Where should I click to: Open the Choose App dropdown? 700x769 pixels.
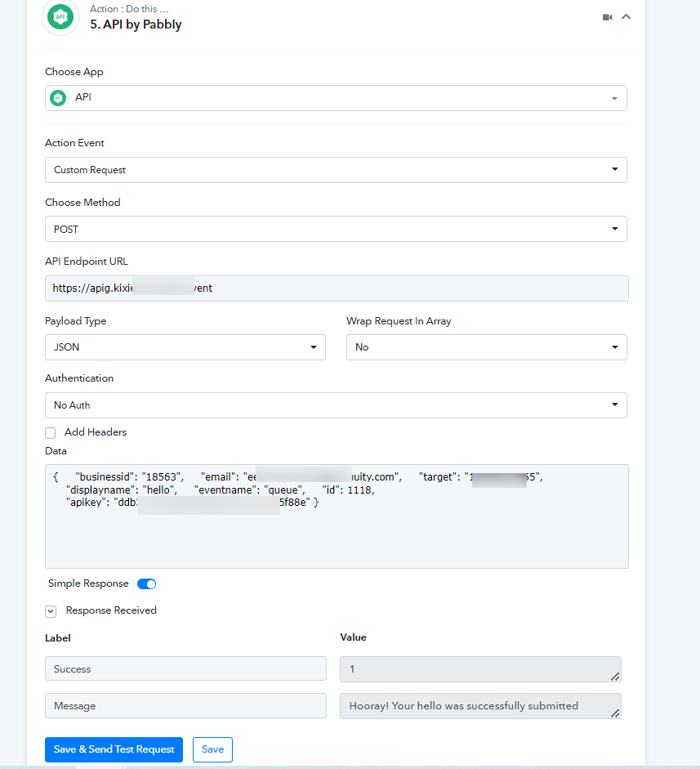point(336,98)
